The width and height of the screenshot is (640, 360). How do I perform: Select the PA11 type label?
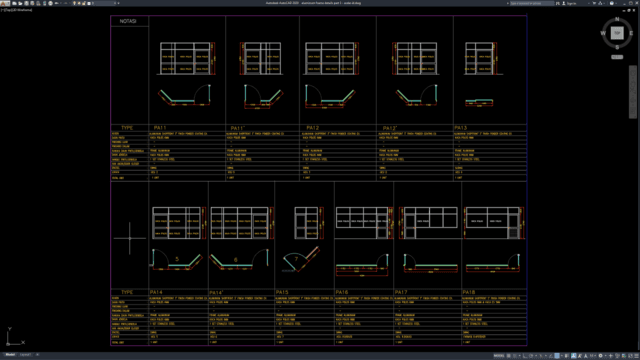(160, 128)
